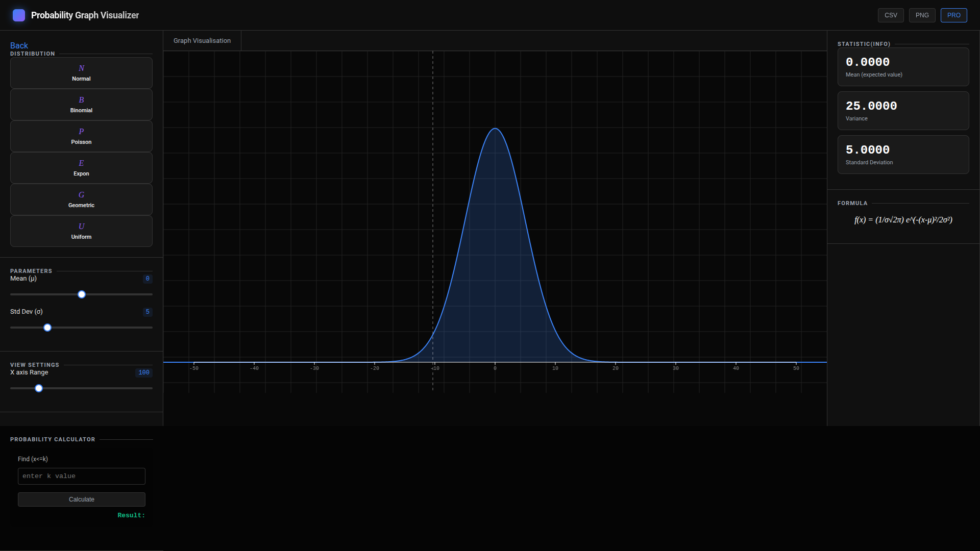Click the Back link

pos(19,45)
